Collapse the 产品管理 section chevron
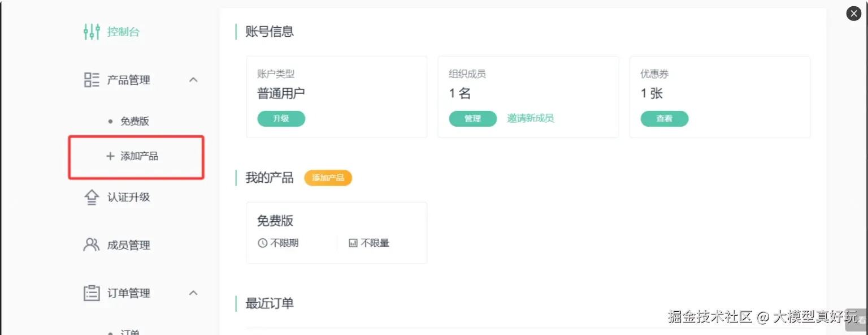Image resolution: width=868 pixels, height=335 pixels. tap(193, 80)
